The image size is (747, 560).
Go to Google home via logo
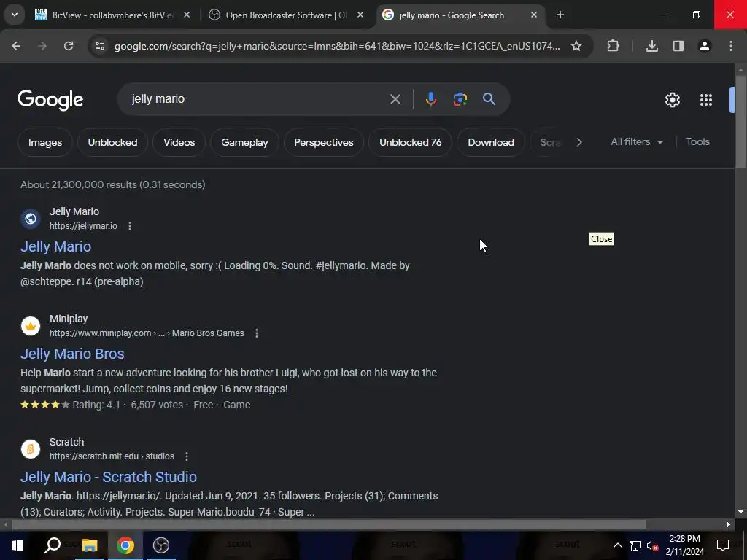(50, 99)
